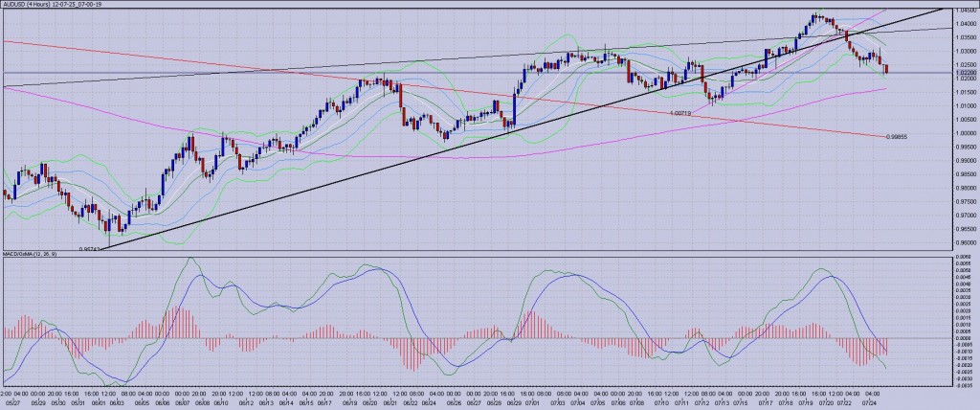Click the candlestick peak near 1.04500 high
The image size is (980, 410).
(815, 14)
